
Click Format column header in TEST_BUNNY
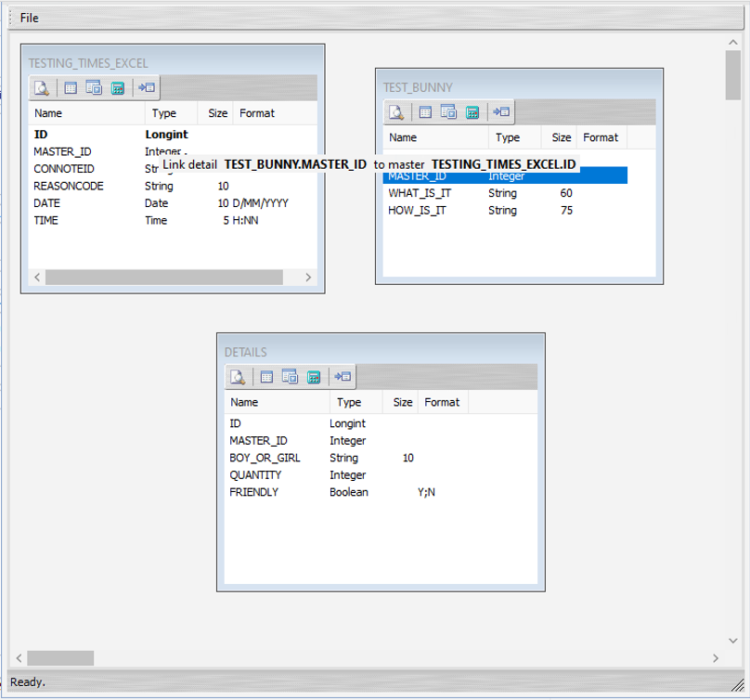coord(601,137)
